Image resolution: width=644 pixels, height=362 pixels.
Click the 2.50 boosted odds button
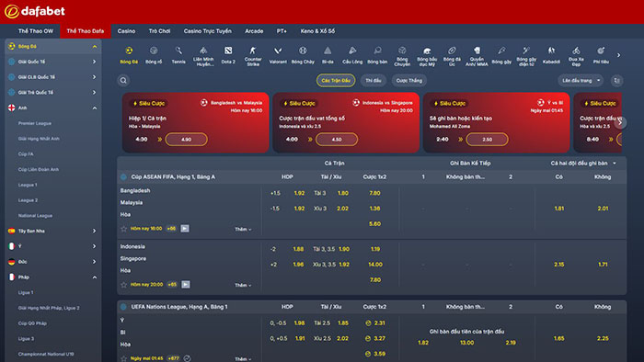point(487,140)
